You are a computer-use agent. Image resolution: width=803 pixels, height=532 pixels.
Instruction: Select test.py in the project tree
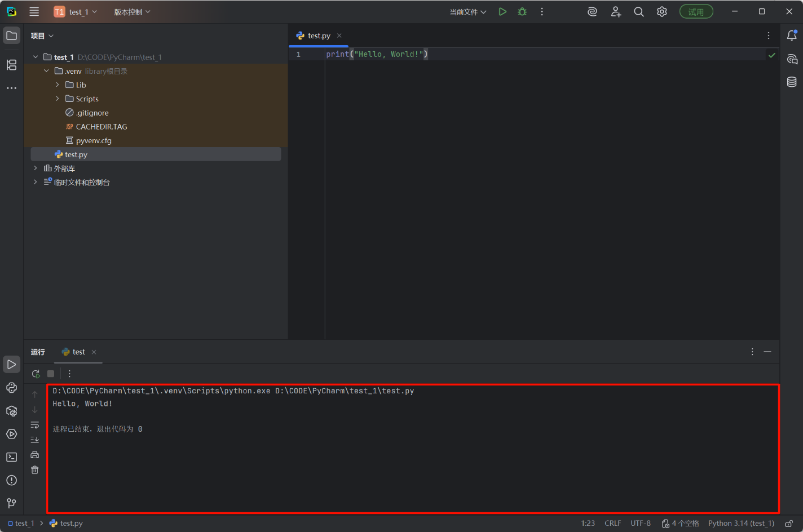156,154
